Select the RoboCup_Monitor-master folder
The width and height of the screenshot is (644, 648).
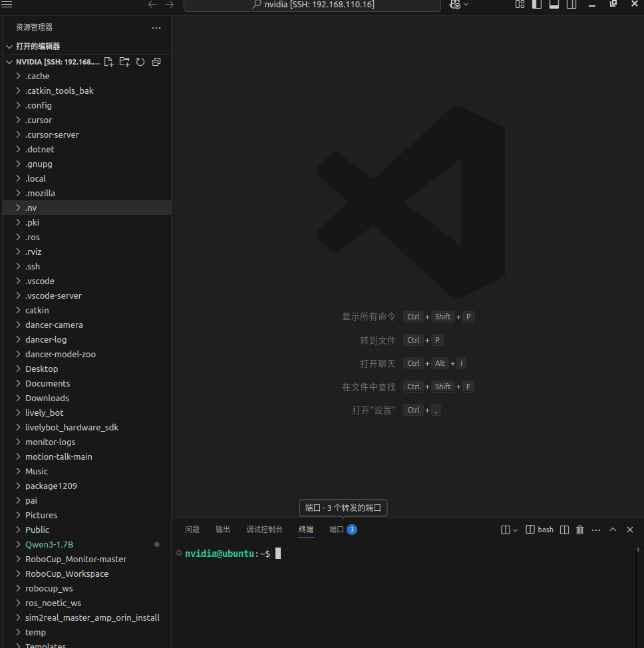(x=86, y=559)
